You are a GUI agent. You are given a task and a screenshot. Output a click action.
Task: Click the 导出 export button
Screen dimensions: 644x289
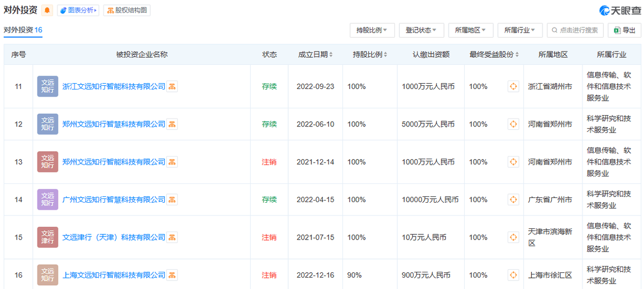pyautogui.click(x=624, y=31)
